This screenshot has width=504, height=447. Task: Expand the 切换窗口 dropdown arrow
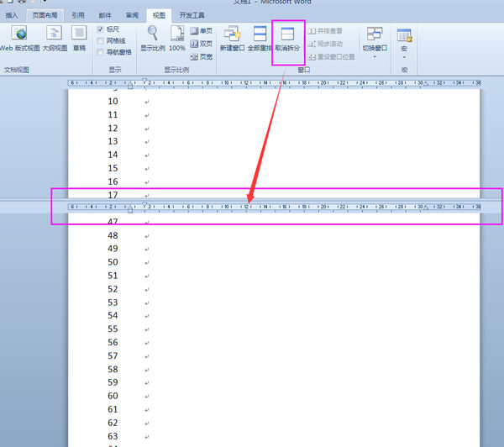pos(375,57)
